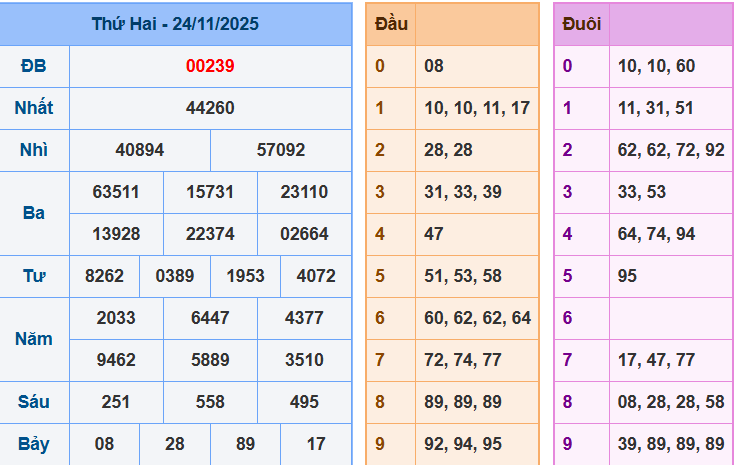This screenshot has height=465, width=734.
Task: Click the ĐB row label
Action: coord(34,66)
